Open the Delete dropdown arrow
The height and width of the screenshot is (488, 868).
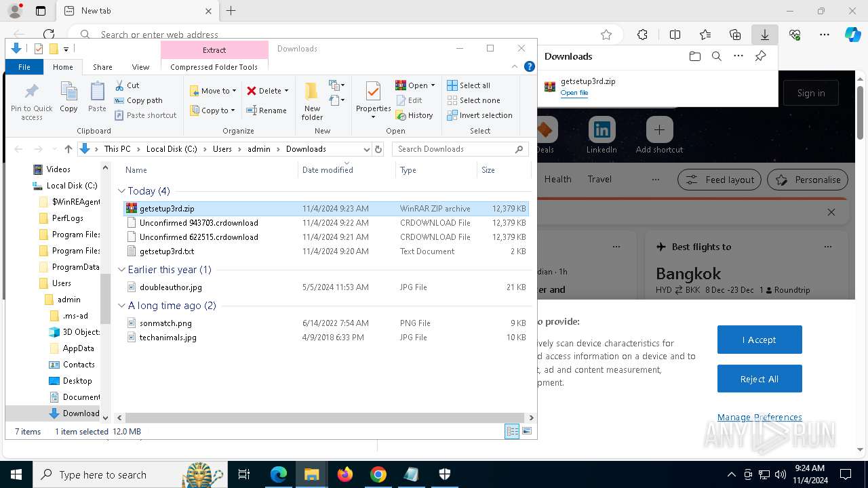pyautogui.click(x=286, y=91)
